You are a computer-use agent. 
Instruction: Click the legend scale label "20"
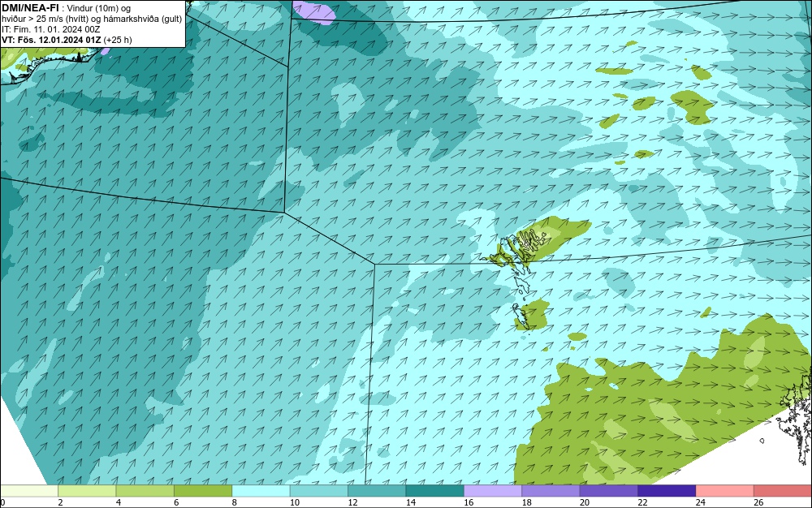coord(585,502)
